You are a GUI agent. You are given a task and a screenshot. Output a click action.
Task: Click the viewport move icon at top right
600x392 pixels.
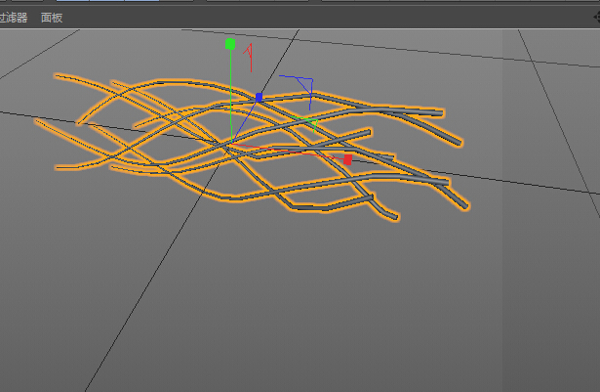pyautogui.click(x=597, y=17)
